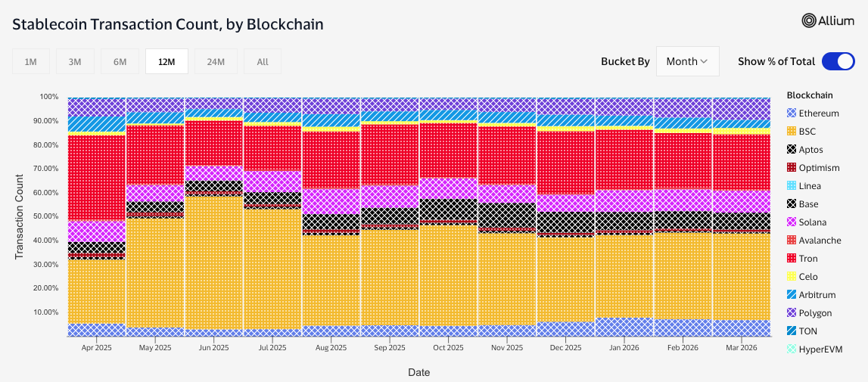Click the Polygon legend swatch icon
This screenshot has width=868, height=382.
pos(792,313)
